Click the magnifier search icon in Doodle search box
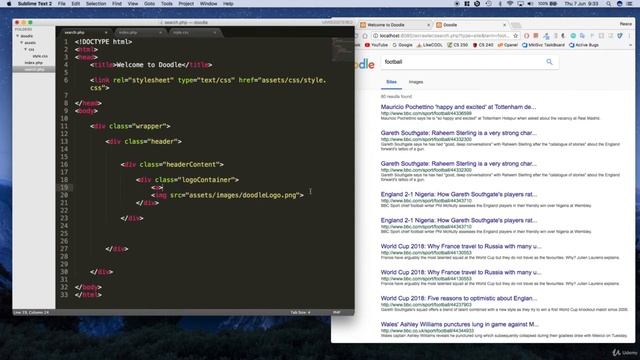Screen dimensions: 640x360 pyautogui.click(x=549, y=62)
